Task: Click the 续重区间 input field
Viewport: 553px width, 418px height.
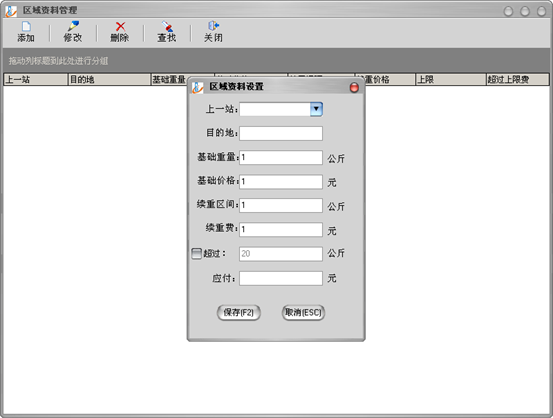Action: click(281, 205)
